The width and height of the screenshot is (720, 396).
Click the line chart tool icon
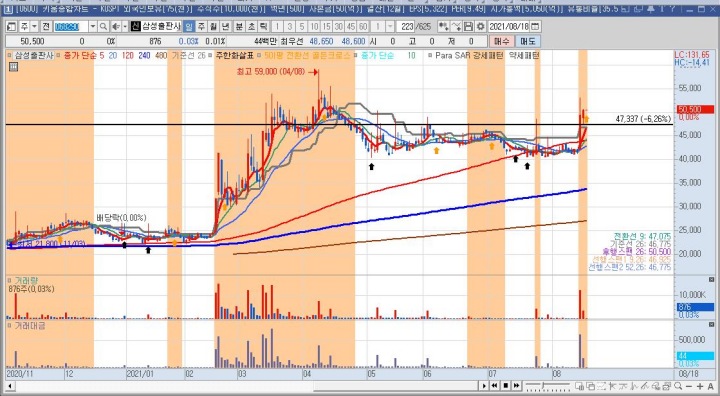point(456,27)
